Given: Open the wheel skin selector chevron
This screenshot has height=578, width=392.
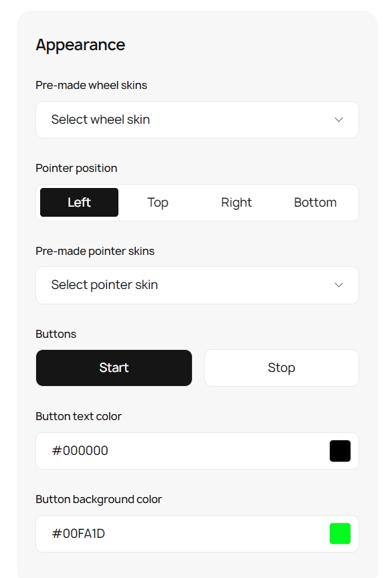Looking at the screenshot, I should coord(338,120).
